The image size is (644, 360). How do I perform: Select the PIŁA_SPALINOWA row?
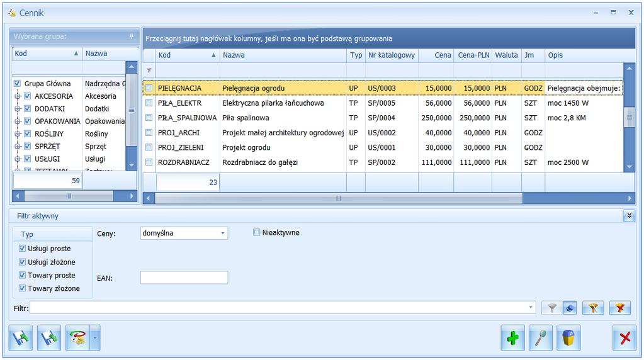point(383,118)
